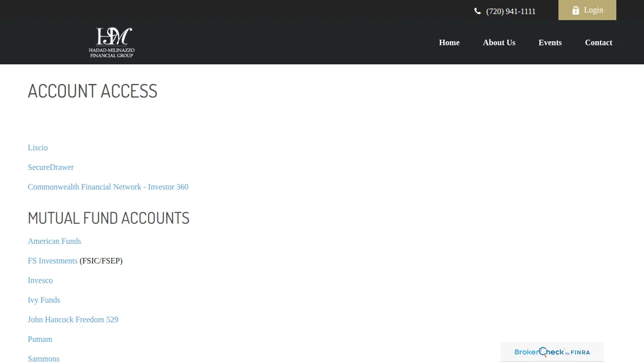Open the Login button

point(587,10)
